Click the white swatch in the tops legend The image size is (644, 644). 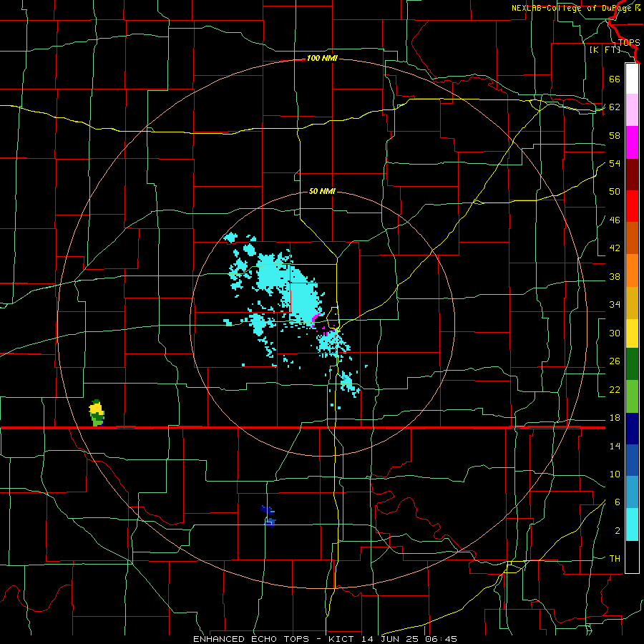[632, 79]
